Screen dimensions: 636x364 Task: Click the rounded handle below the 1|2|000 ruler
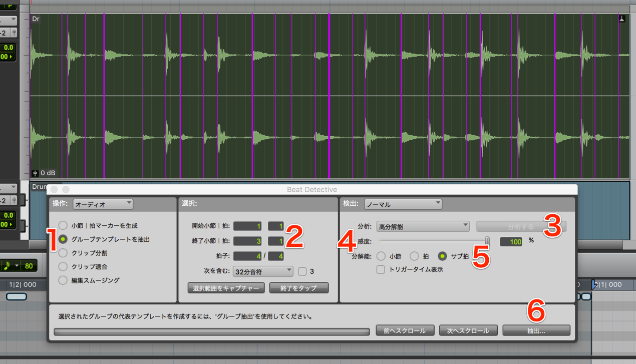(x=17, y=296)
